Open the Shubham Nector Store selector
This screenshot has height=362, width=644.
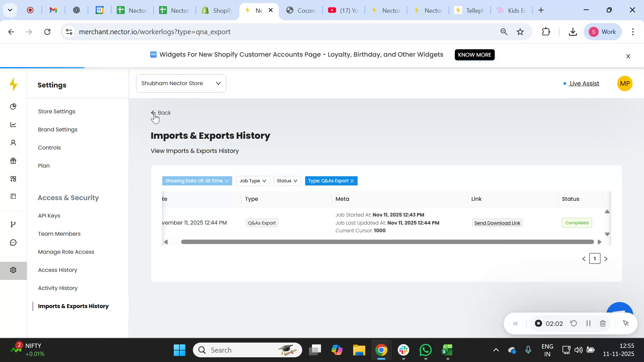pyautogui.click(x=181, y=83)
